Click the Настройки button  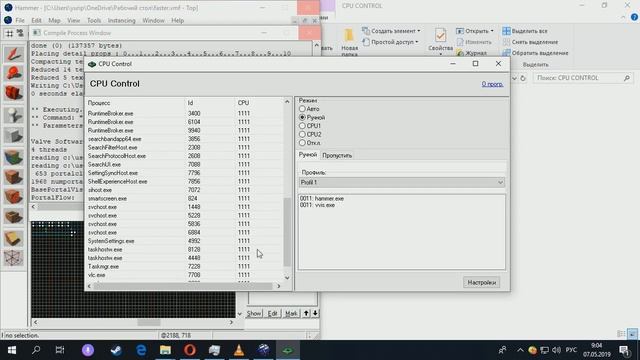(x=482, y=282)
